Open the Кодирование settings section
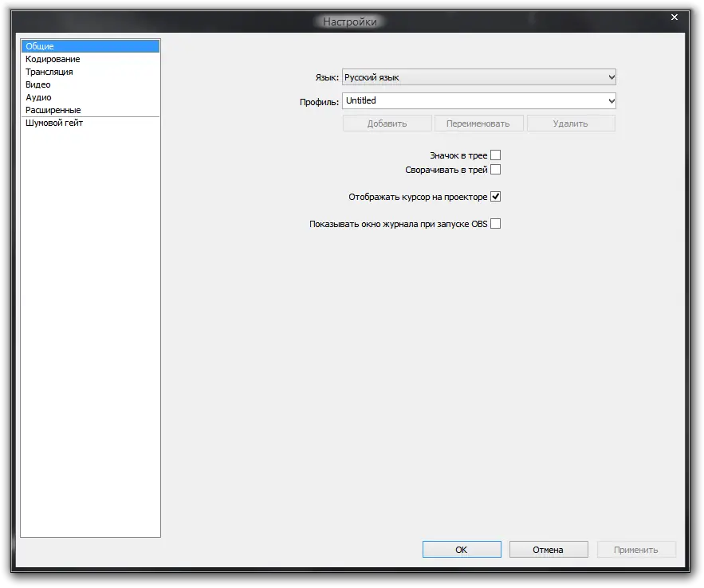 point(90,59)
